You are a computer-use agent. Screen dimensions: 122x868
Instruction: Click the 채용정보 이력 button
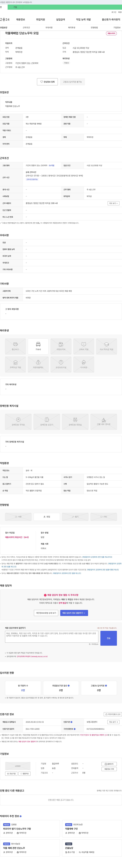pos(109,769)
